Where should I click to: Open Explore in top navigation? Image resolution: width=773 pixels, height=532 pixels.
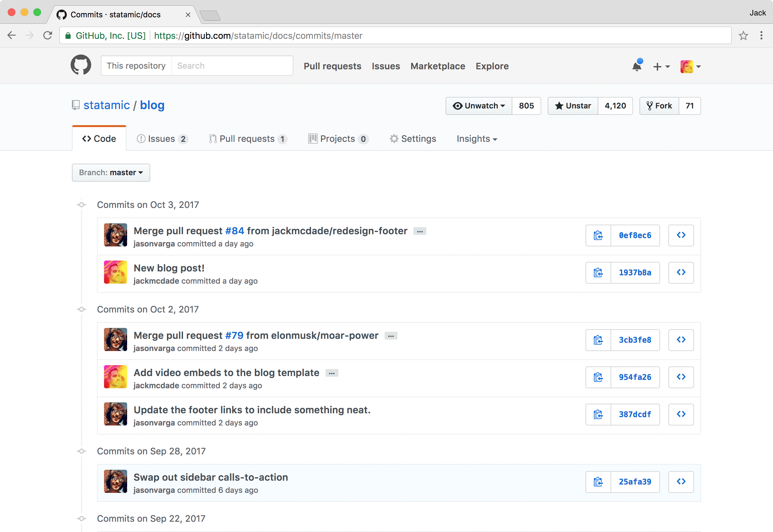pos(492,66)
